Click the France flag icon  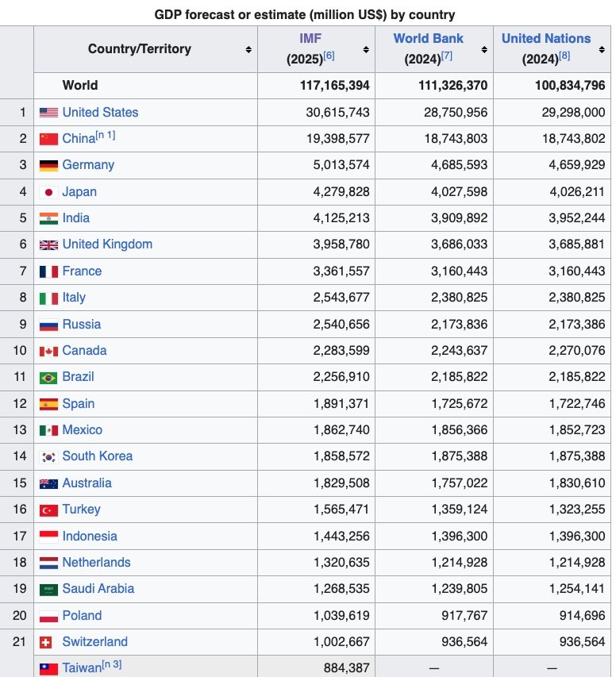[x=48, y=271]
